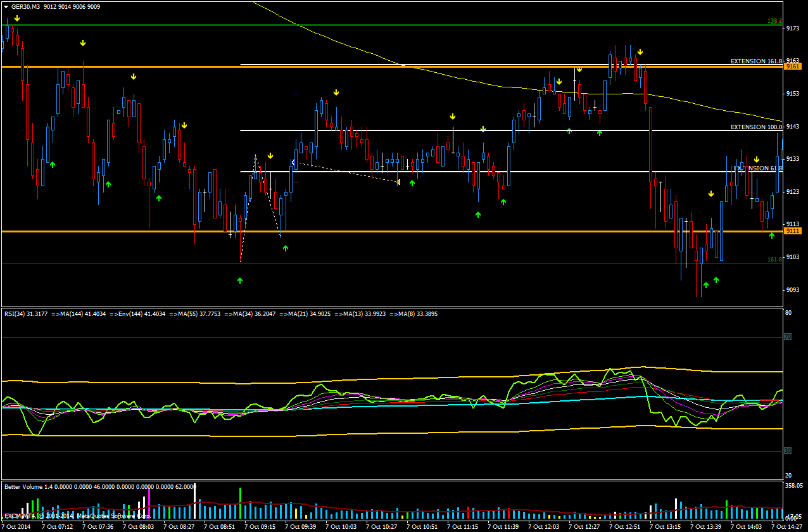Viewport: 808px width, 532px height.
Task: Click the GER30,M3 symbol title text
Action: [26, 6]
